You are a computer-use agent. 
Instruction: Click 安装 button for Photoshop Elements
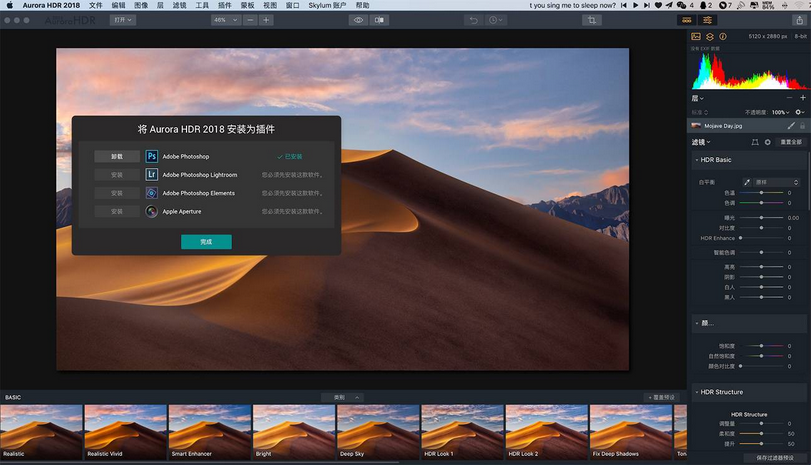[x=117, y=193]
